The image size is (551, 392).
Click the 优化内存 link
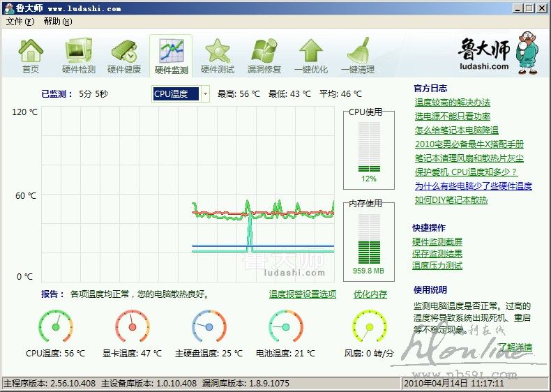point(370,294)
